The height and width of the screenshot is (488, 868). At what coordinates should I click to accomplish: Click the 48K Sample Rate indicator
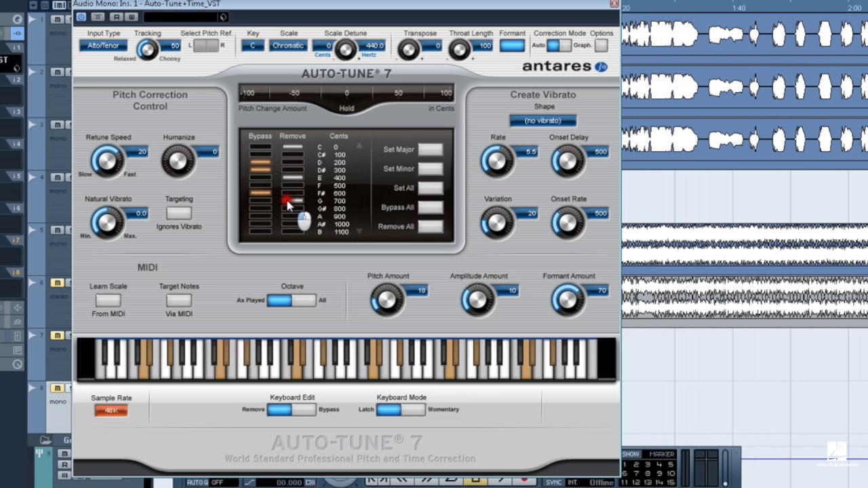click(111, 410)
